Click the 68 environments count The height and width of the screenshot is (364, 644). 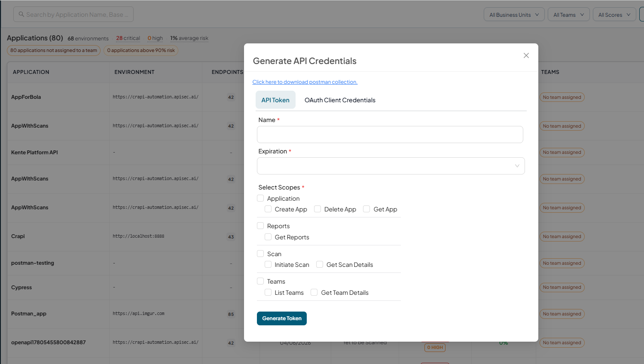click(88, 38)
